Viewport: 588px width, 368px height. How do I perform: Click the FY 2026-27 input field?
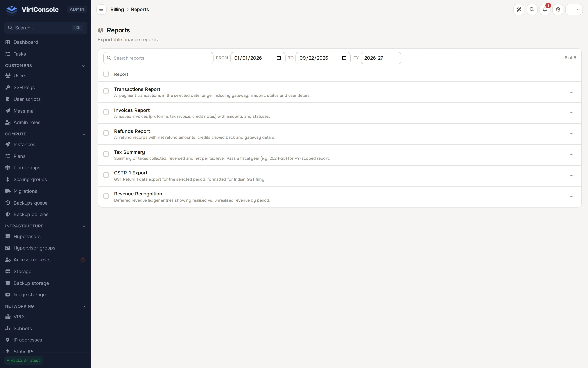click(381, 58)
